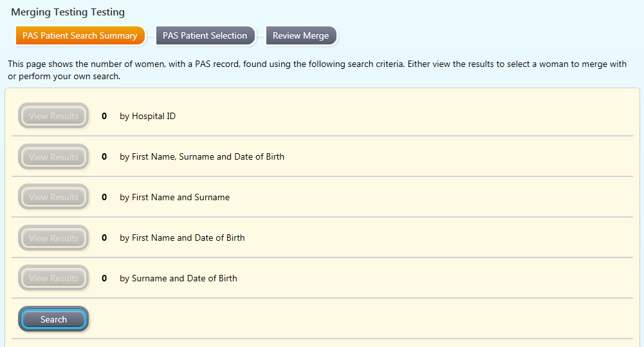
Task: Click the page description paragraph text
Action: 317,70
